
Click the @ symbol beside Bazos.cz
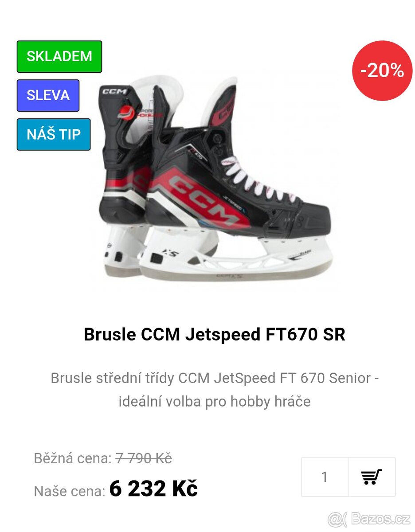[337, 519]
